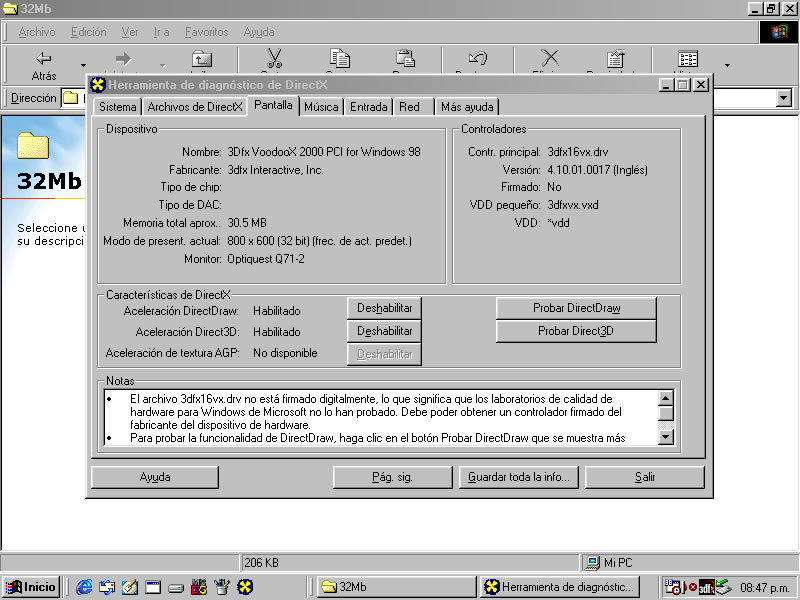Open the Edición menu in 32Mb window
The width and height of the screenshot is (800, 600).
(88, 32)
